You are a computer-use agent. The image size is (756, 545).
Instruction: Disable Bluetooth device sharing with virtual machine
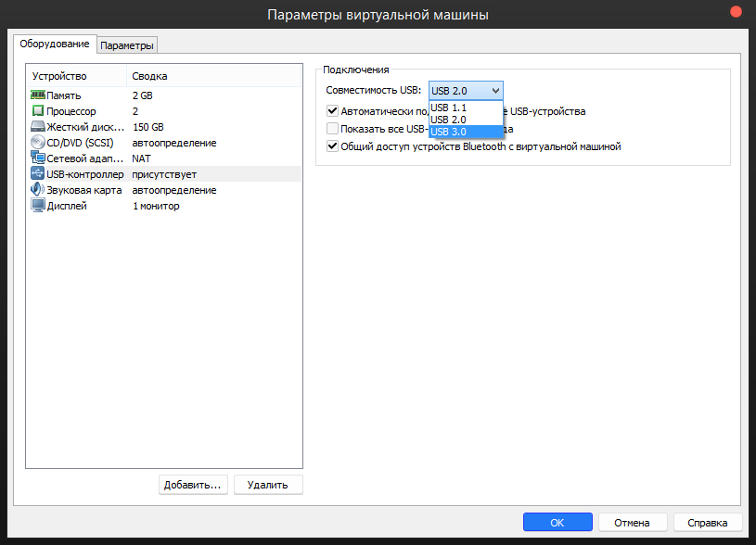[x=333, y=146]
